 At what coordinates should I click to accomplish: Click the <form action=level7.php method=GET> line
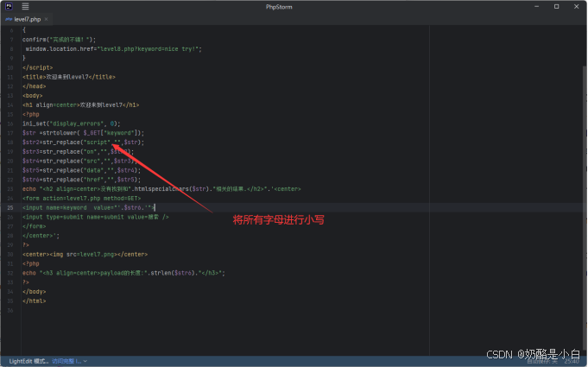coord(81,199)
